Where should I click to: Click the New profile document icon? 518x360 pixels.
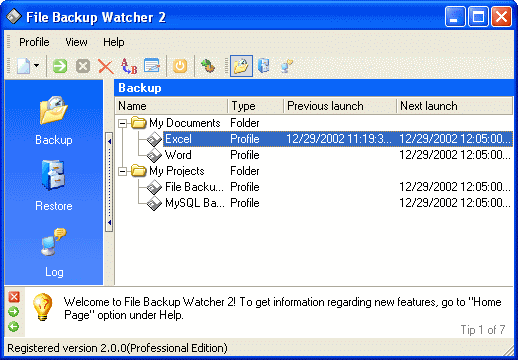pos(24,66)
